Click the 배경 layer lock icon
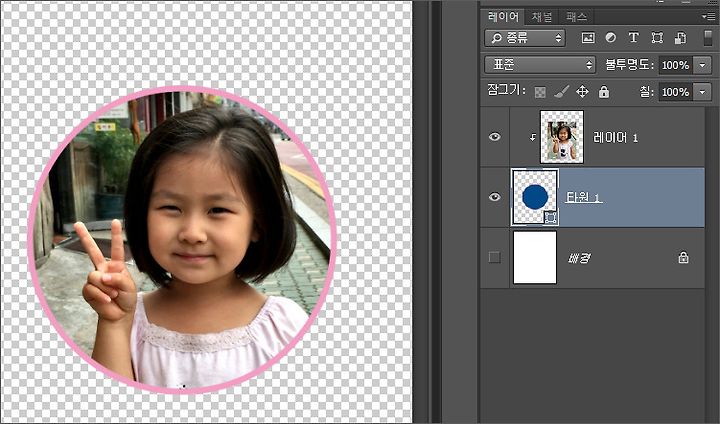Screen dimensions: 720x424 [x=683, y=257]
